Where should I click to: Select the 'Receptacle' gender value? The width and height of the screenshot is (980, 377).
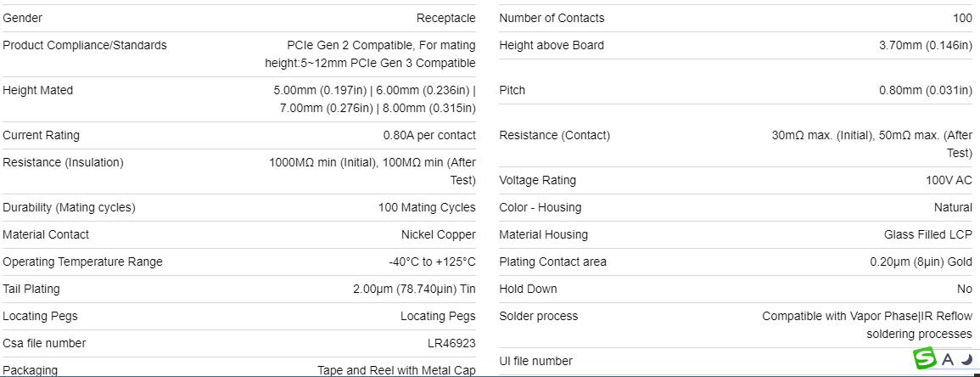coord(445,18)
